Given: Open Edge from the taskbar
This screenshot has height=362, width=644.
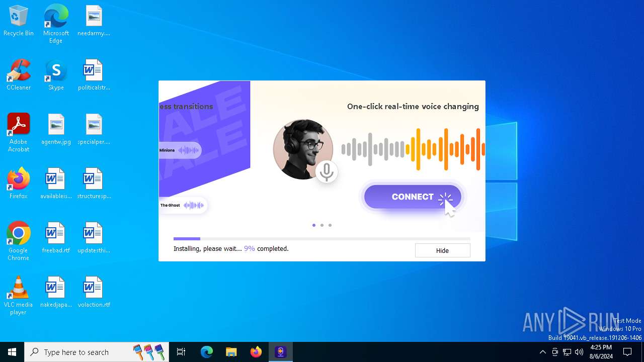Looking at the screenshot, I should [x=207, y=352].
